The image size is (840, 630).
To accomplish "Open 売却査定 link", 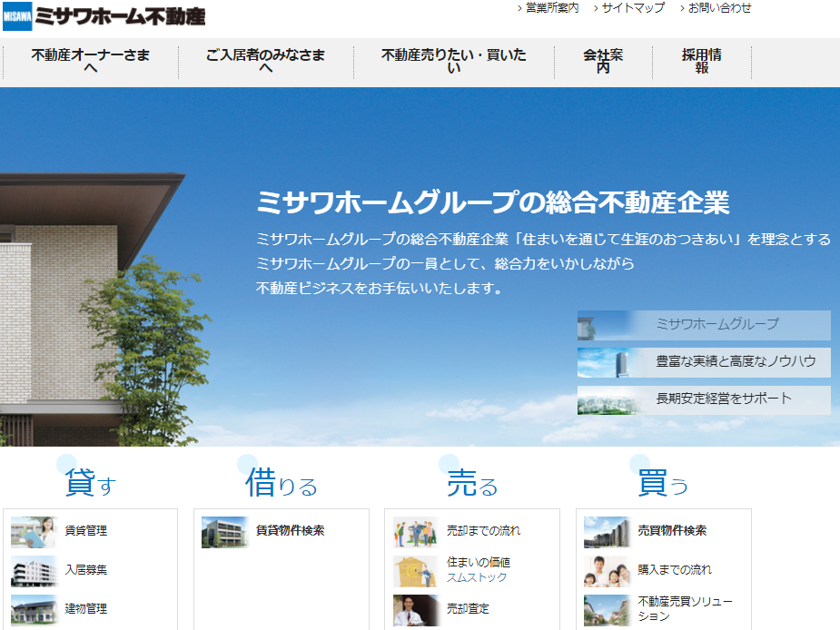I will [469, 608].
